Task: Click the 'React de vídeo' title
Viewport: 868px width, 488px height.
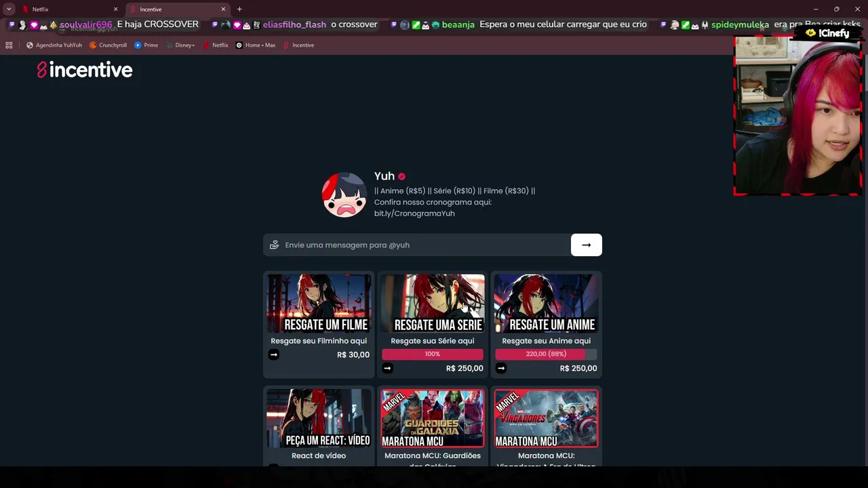Action: (319, 456)
